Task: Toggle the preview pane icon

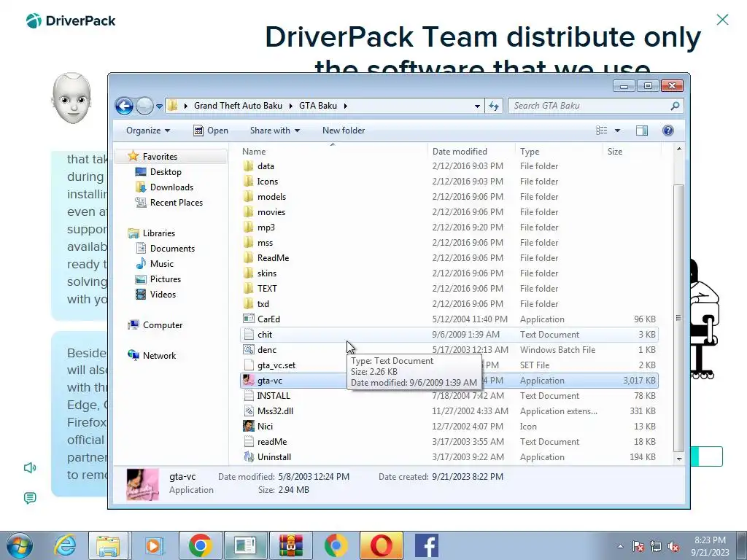Action: [642, 131]
